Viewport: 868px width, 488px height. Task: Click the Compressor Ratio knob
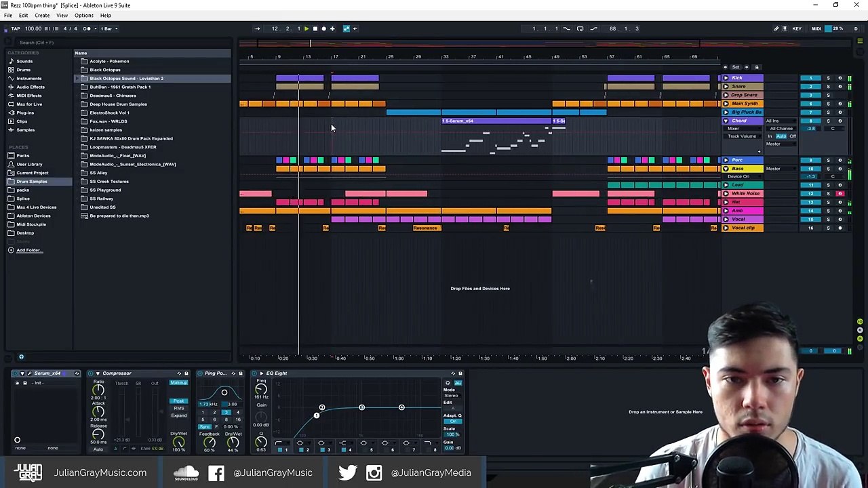click(98, 389)
